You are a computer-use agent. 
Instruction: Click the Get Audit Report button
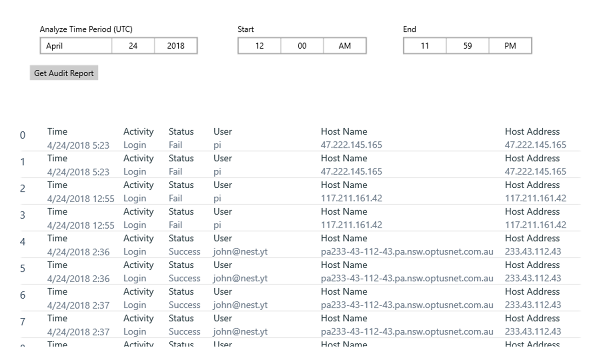click(x=64, y=73)
